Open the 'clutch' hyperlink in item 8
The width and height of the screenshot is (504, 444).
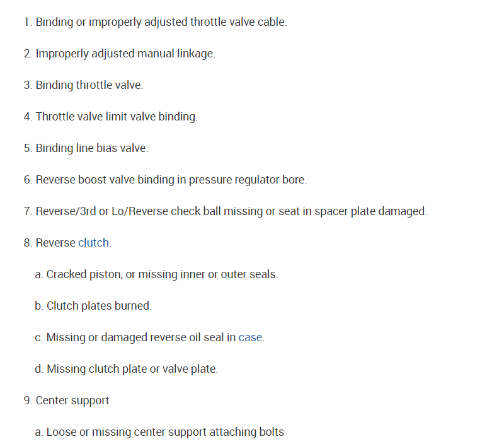(93, 243)
